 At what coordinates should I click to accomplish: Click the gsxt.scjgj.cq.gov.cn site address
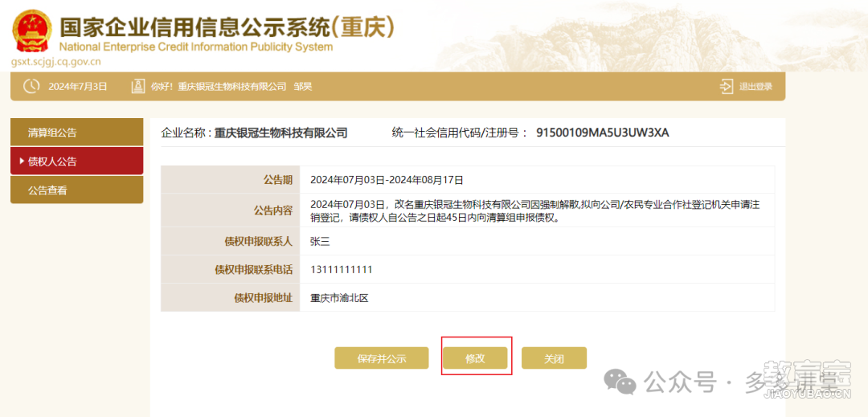[x=56, y=61]
